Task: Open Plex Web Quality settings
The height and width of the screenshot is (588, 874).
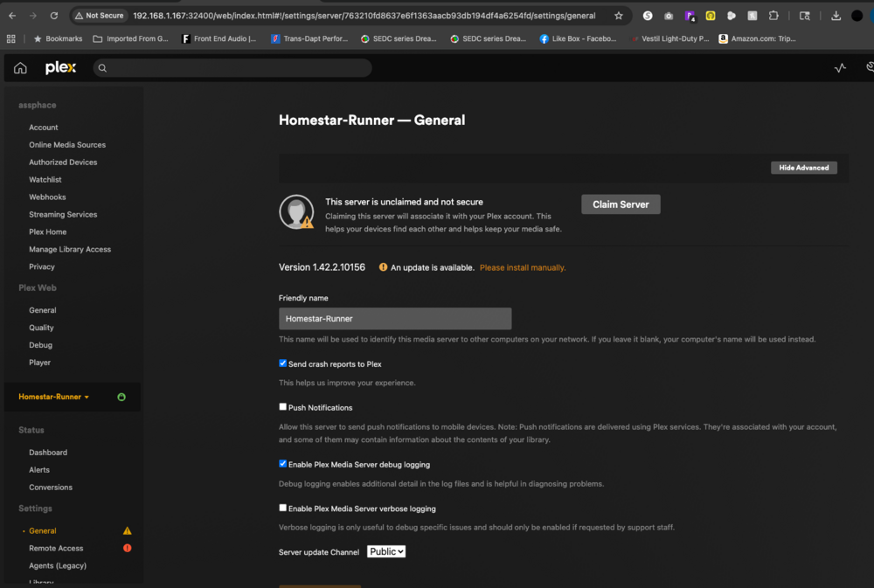Action: [x=41, y=328]
